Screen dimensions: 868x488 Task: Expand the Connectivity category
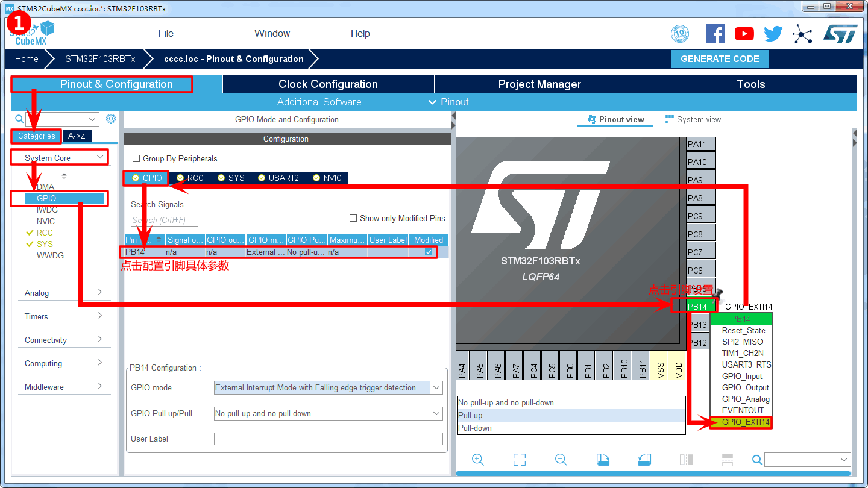(x=64, y=340)
